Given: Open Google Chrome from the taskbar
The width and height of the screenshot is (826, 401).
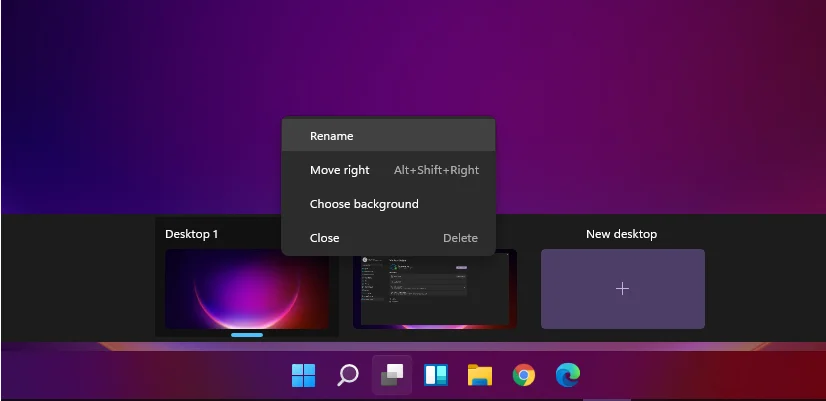Looking at the screenshot, I should click(x=524, y=376).
